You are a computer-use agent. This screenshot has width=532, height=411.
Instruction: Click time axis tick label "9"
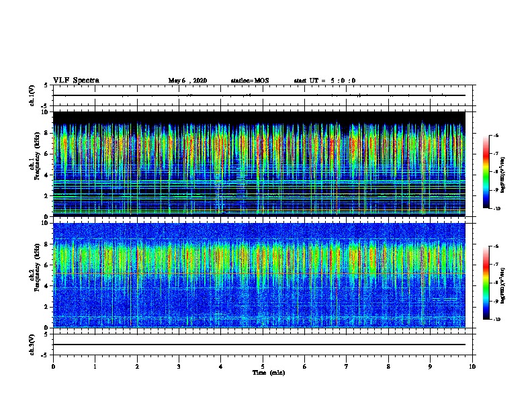pos(430,367)
